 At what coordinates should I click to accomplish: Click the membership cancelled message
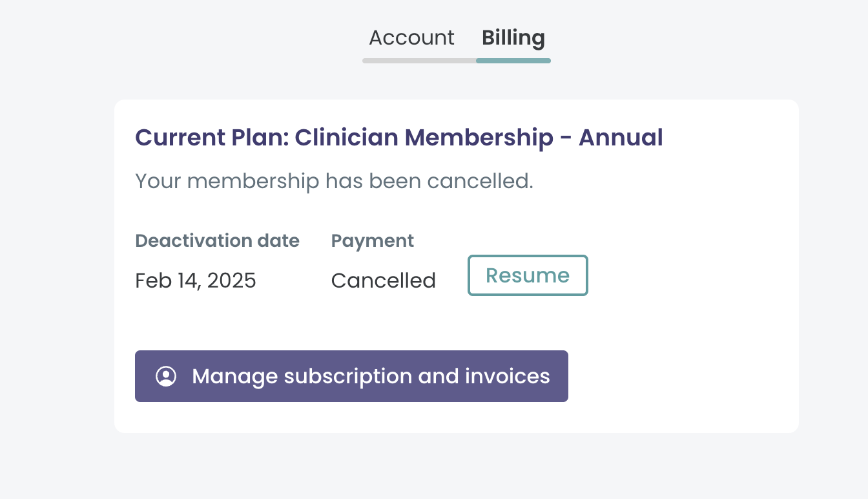tap(334, 181)
